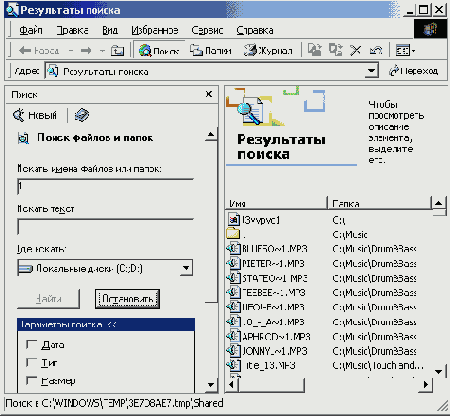
Task: Collapse the Параметры поиска section header
Action: (106, 324)
